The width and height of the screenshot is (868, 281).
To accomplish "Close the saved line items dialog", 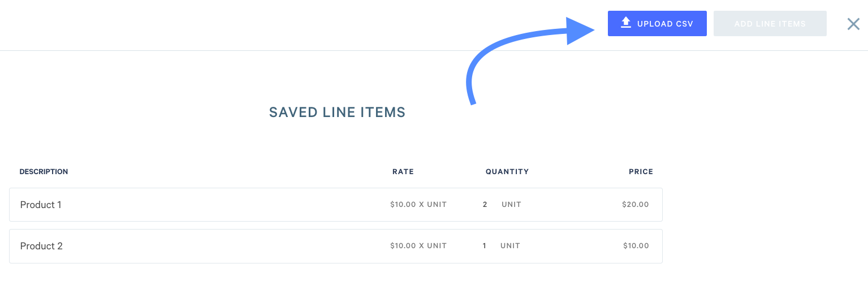I will pos(853,24).
